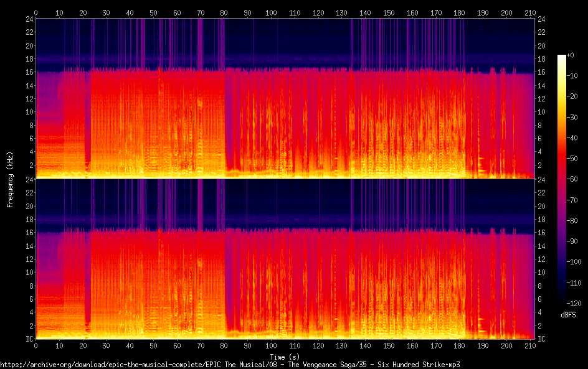This screenshot has height=369, width=588.
Task: Click the center of the upper channel spectrogram
Action: [285, 98]
